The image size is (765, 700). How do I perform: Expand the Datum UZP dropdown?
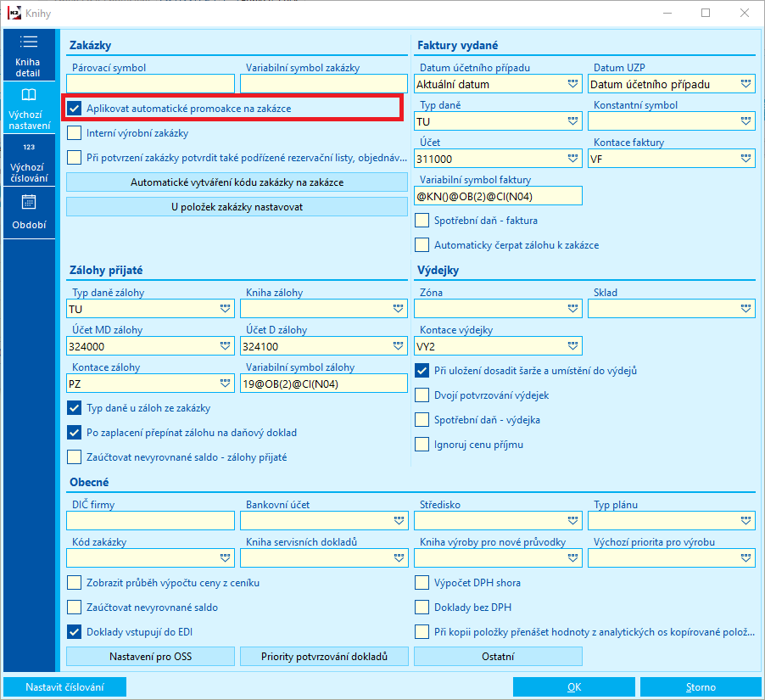click(x=746, y=84)
